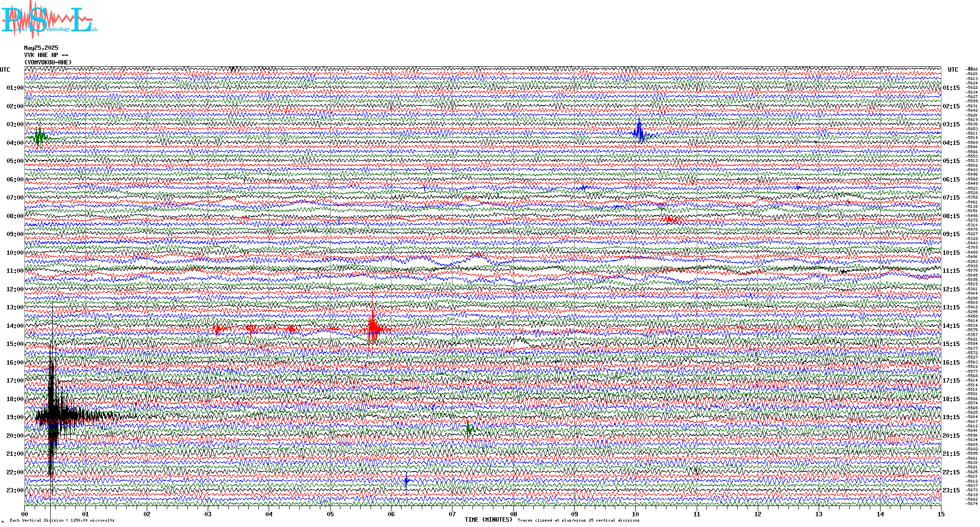Click the '21:00' hour label

click(x=15, y=454)
